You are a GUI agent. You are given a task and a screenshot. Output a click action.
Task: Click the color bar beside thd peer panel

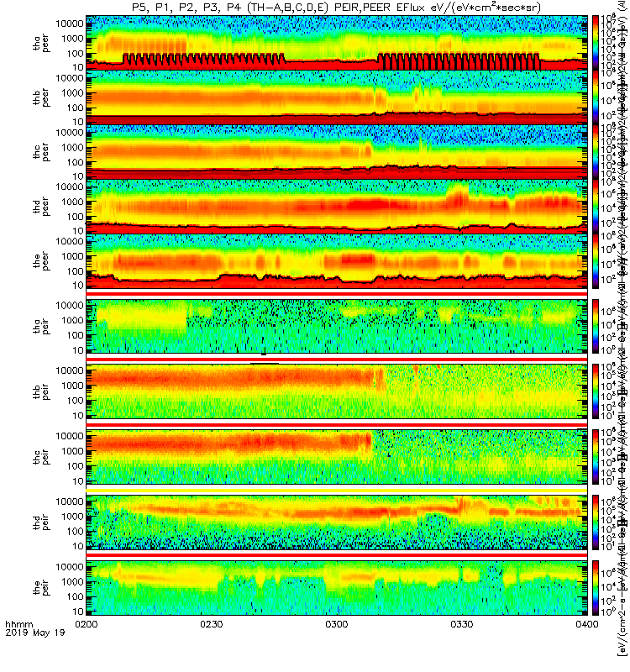tap(596, 206)
